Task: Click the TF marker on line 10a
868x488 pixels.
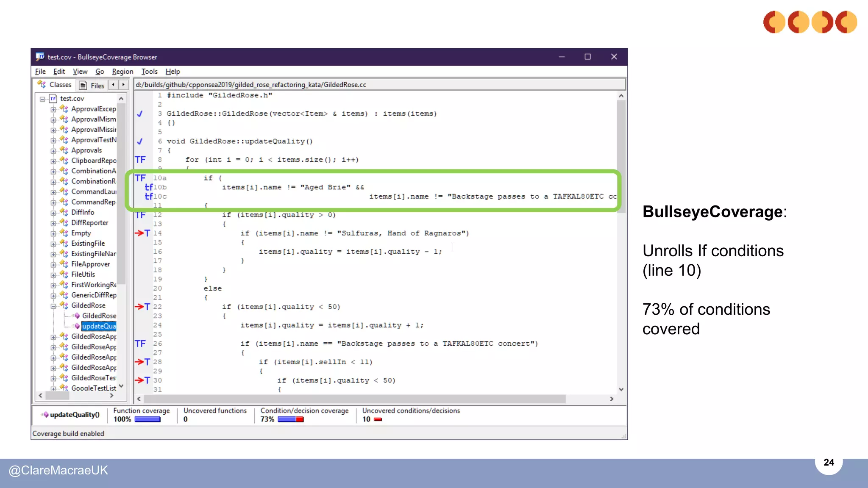Action: point(140,178)
